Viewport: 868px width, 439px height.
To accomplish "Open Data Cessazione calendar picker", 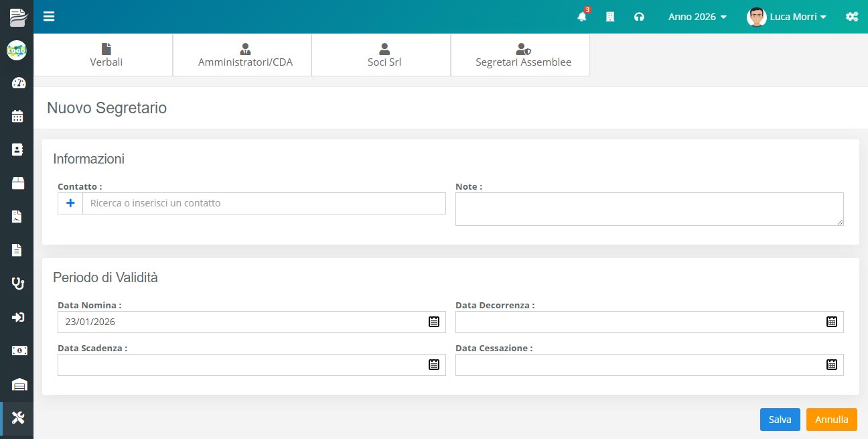I will coord(831,365).
